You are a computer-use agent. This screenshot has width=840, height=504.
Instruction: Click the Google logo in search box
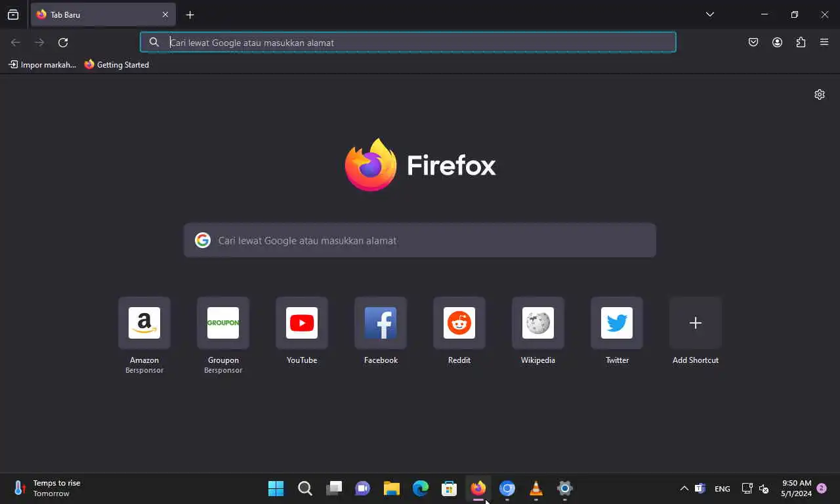(203, 240)
